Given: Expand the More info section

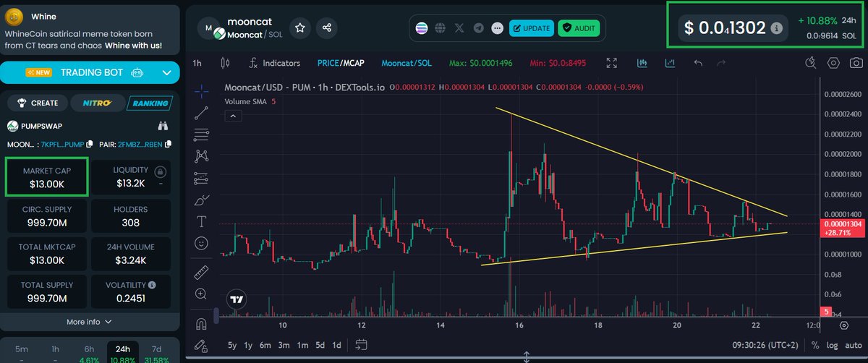Looking at the screenshot, I should 90,322.
